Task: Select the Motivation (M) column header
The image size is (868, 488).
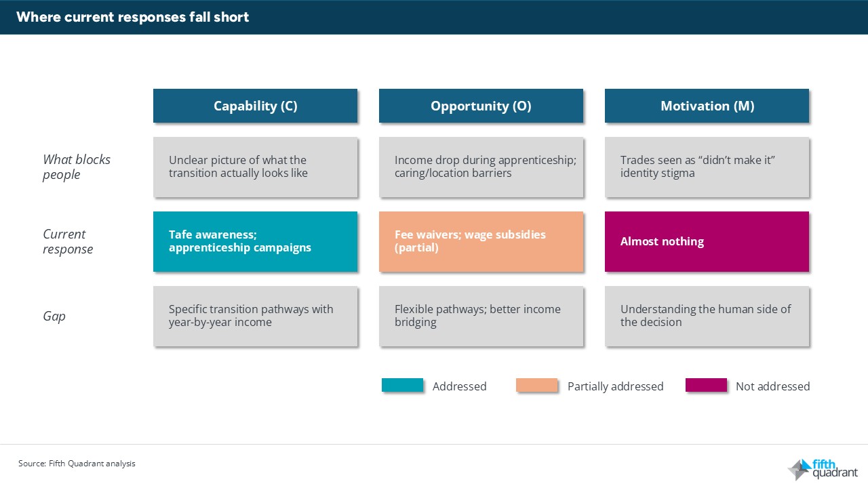Action: 707,106
